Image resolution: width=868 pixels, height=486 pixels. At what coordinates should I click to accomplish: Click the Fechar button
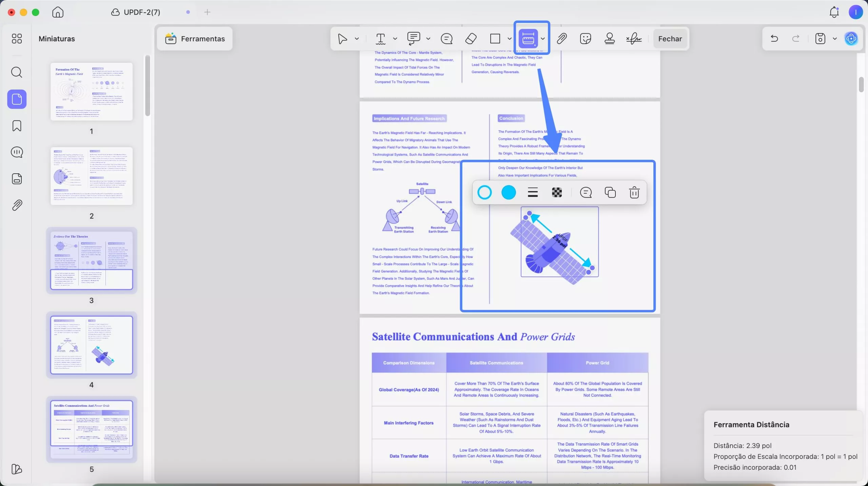[670, 39]
